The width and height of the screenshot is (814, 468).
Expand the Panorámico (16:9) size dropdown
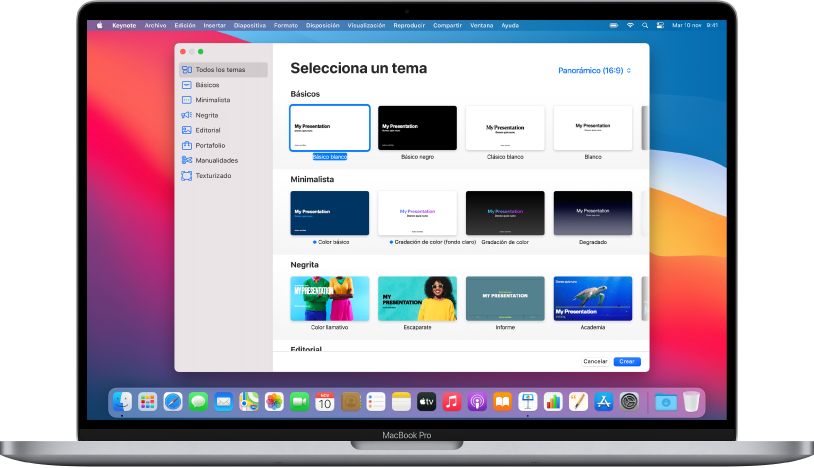click(594, 71)
